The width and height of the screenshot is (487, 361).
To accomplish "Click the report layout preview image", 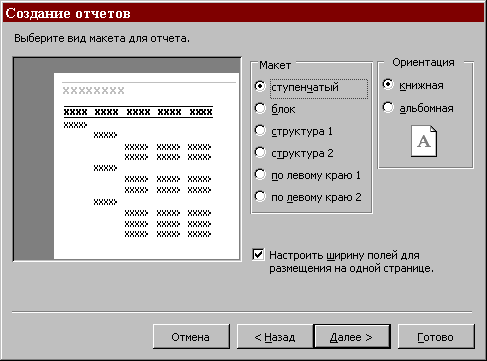I will point(127,159).
